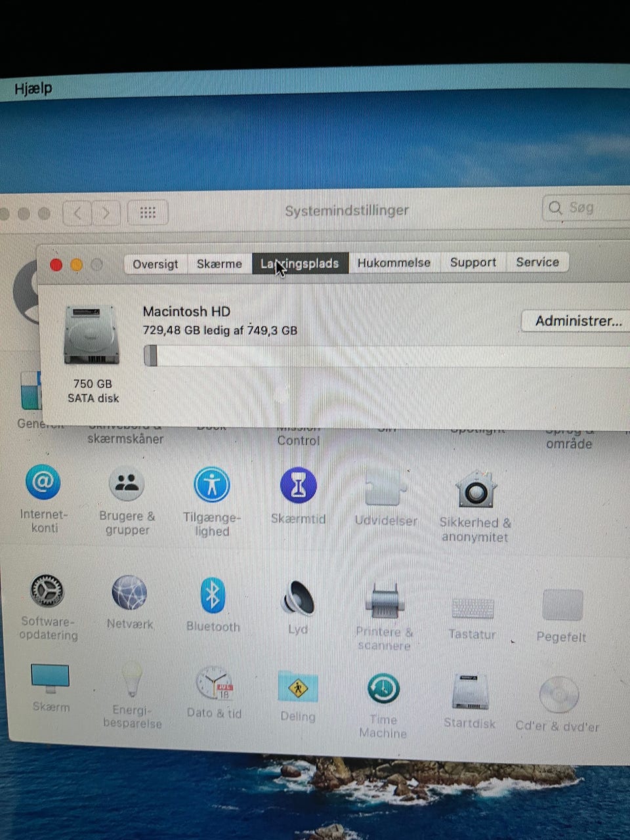Click the 750 GB SATA disk label
The height and width of the screenshot is (840, 630).
click(93, 391)
